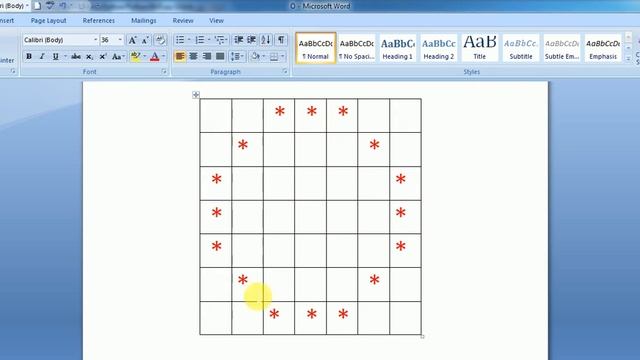Image resolution: width=640 pixels, height=360 pixels.
Task: Apply the Normal style
Action: point(316,48)
